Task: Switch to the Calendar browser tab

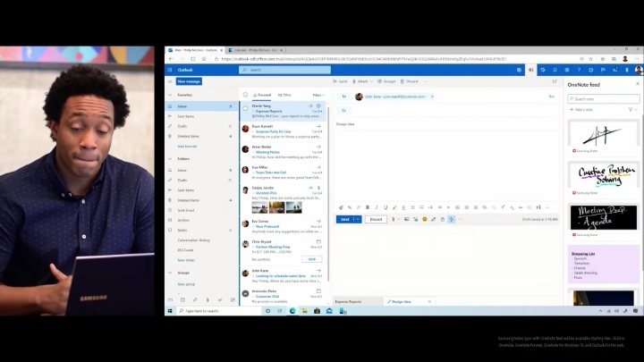Action: pos(255,50)
